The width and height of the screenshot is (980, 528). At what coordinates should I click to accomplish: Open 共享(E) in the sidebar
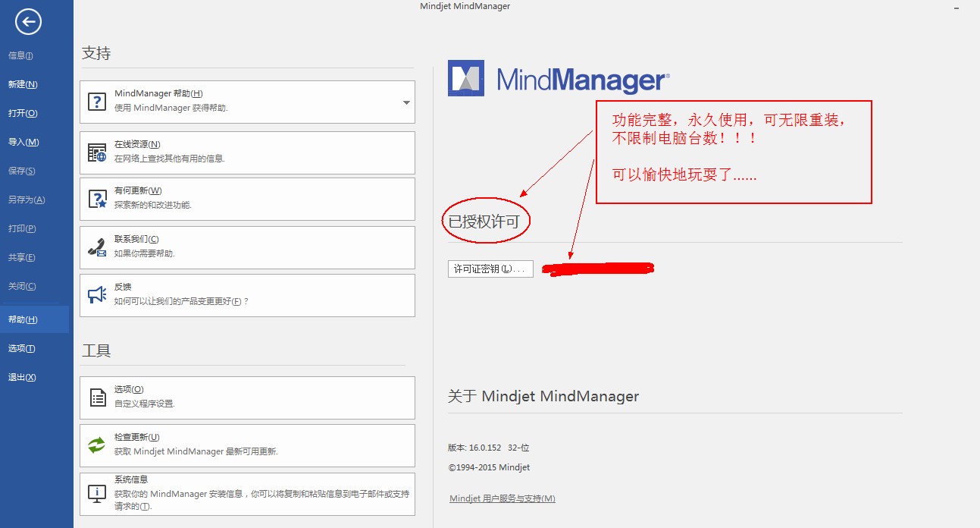[x=22, y=257]
